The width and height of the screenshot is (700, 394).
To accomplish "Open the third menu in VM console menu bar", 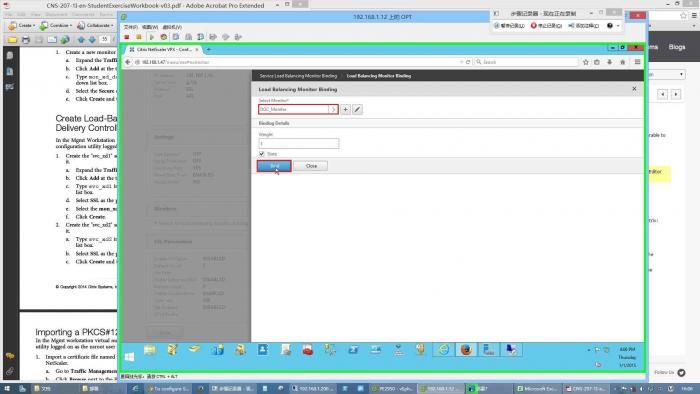I will [172, 27].
